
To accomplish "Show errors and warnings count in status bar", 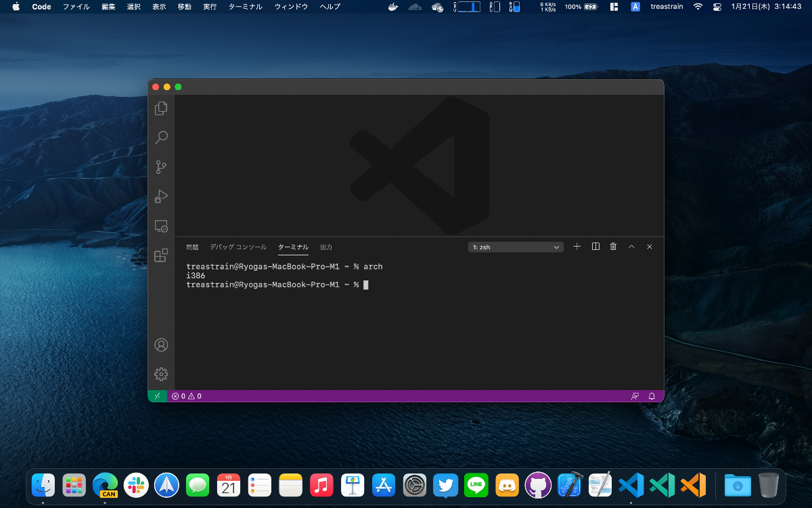I will click(186, 396).
